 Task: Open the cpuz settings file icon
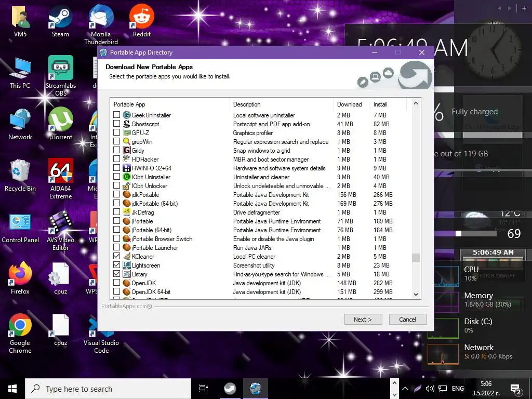tap(61, 278)
